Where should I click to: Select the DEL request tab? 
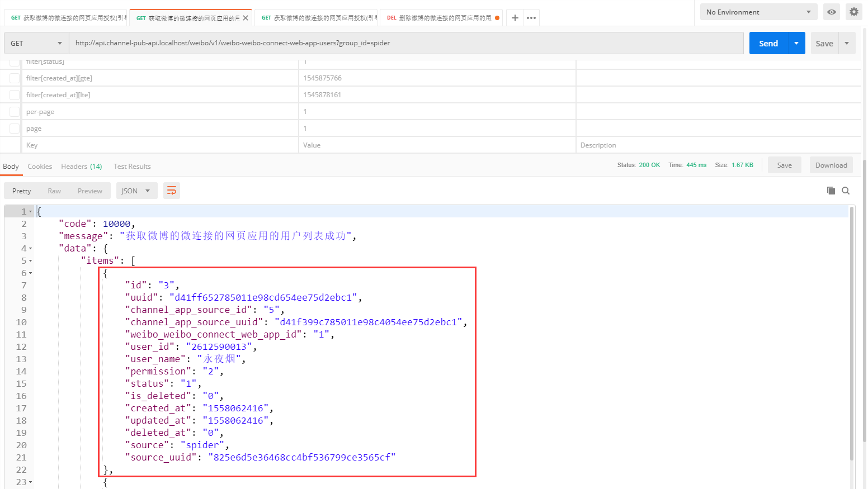(440, 18)
